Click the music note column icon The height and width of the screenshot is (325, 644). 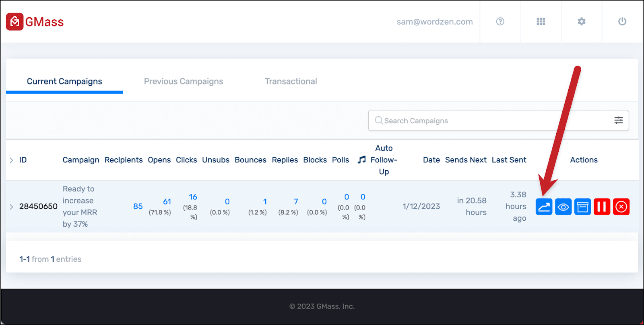pos(362,160)
